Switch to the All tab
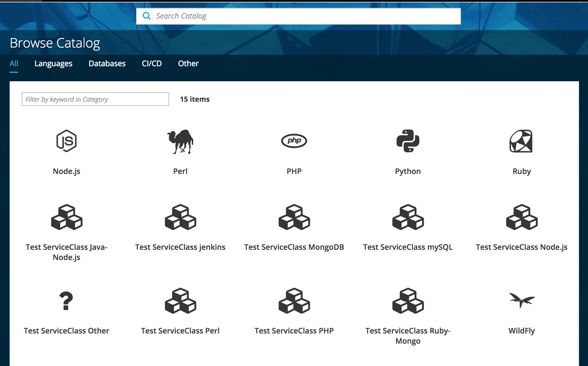This screenshot has height=366, width=588. [x=14, y=64]
